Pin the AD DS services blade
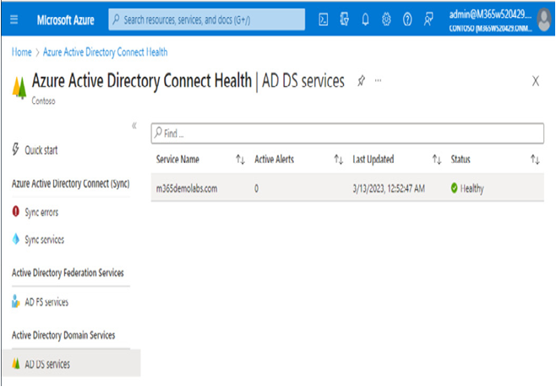The image size is (556, 392). coord(361,81)
